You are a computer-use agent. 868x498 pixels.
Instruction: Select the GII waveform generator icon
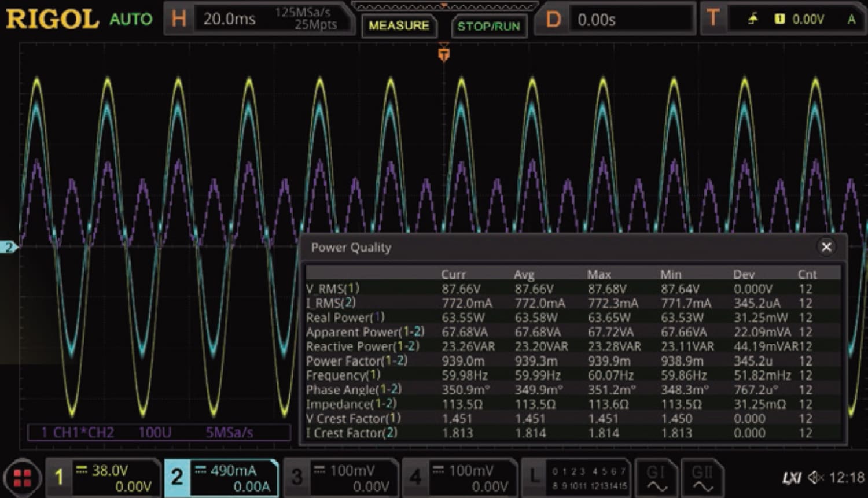(x=702, y=477)
